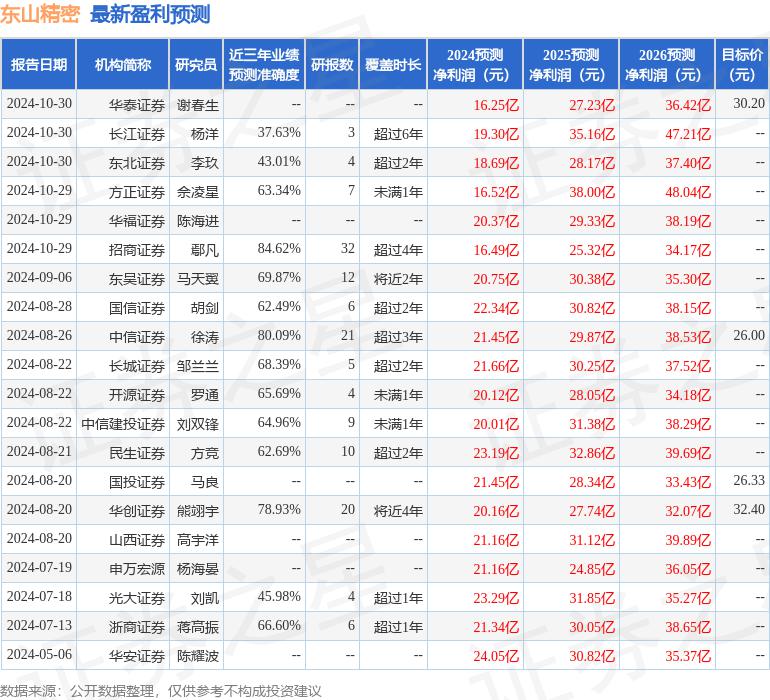Viewport: 770px width, 700px height.
Task: Click 2026 profit value 48.04亿
Action: (688, 192)
